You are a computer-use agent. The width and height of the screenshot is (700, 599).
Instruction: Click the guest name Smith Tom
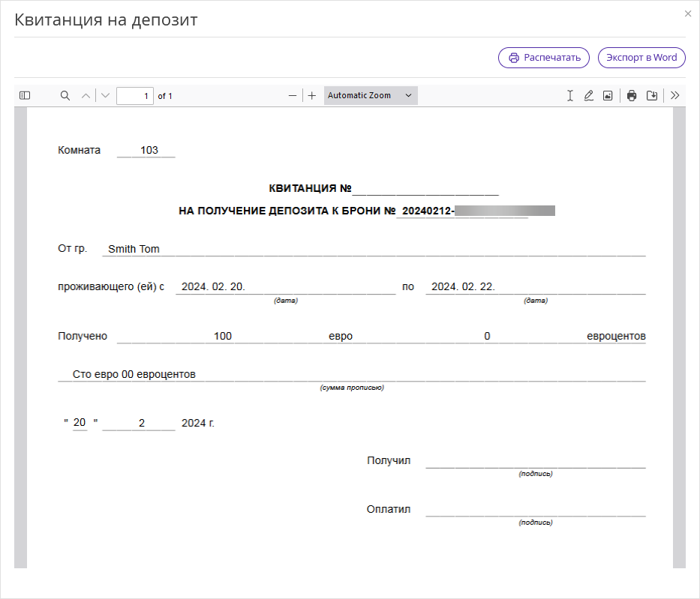point(134,249)
